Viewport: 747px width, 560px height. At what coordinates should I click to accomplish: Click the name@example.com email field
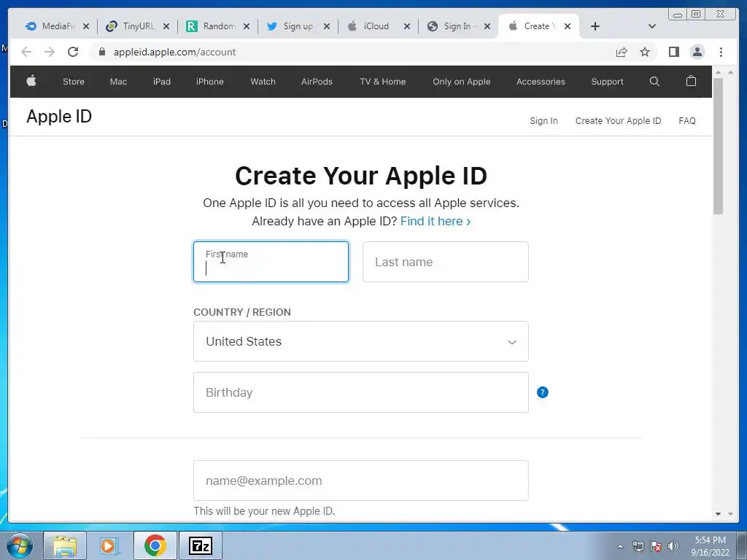(360, 481)
